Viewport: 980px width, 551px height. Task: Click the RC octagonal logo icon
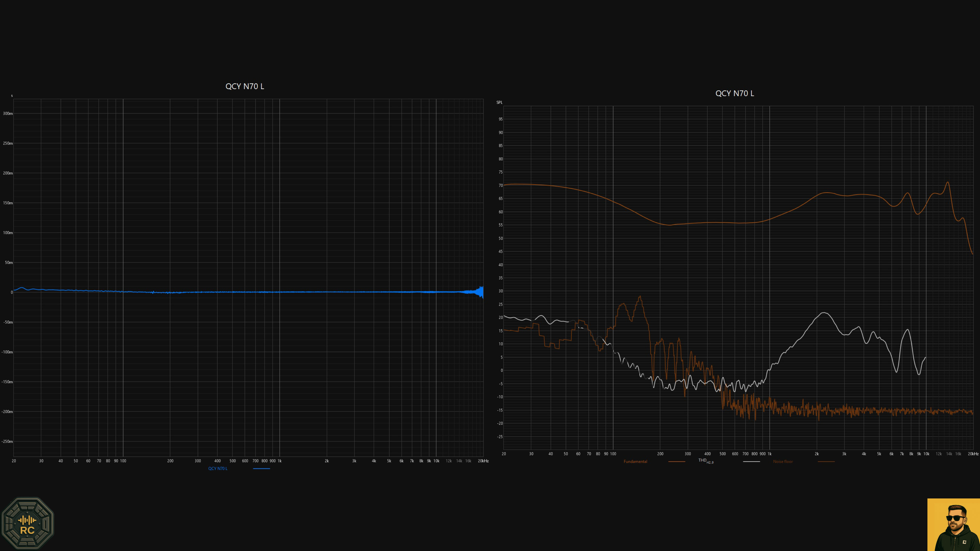[x=27, y=523]
